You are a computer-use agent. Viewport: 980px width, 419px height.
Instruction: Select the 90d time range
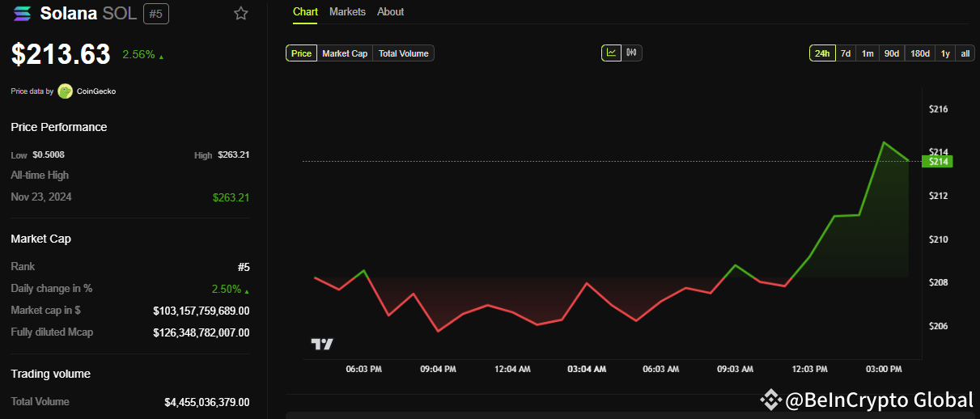click(892, 53)
